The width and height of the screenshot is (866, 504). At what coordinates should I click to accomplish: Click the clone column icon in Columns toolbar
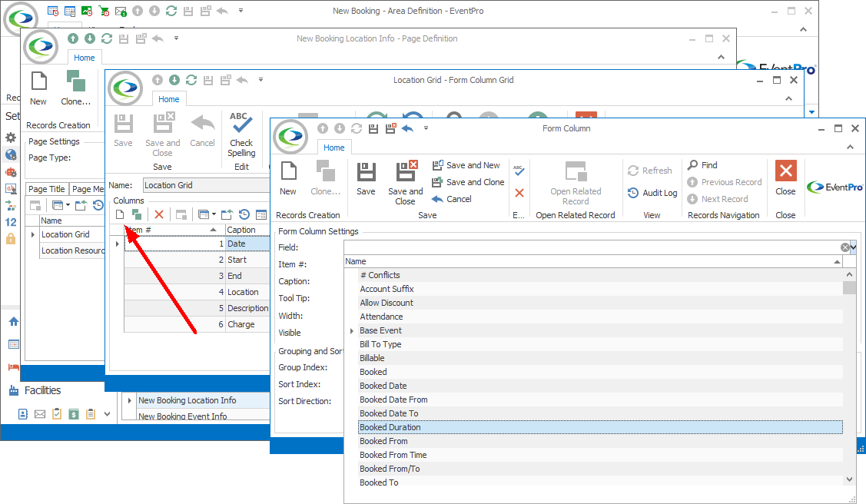137,214
